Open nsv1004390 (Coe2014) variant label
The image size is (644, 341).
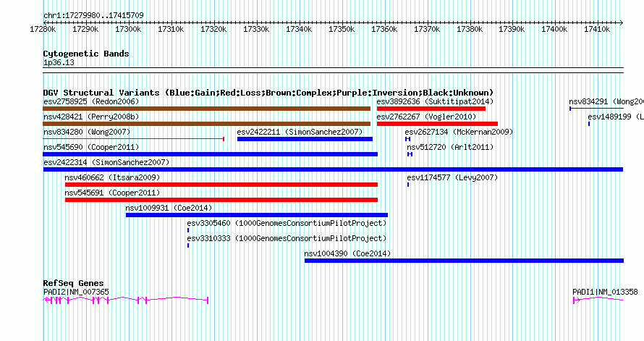pos(347,253)
